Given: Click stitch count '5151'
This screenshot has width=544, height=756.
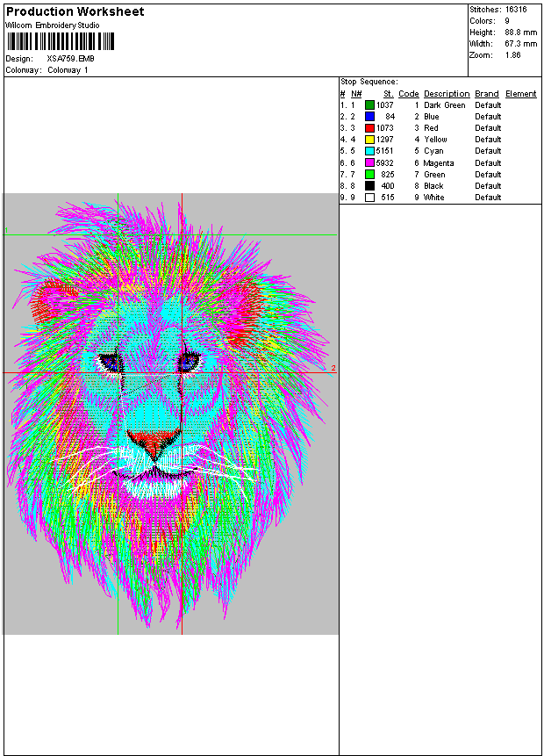Looking at the screenshot, I should click(x=385, y=151).
